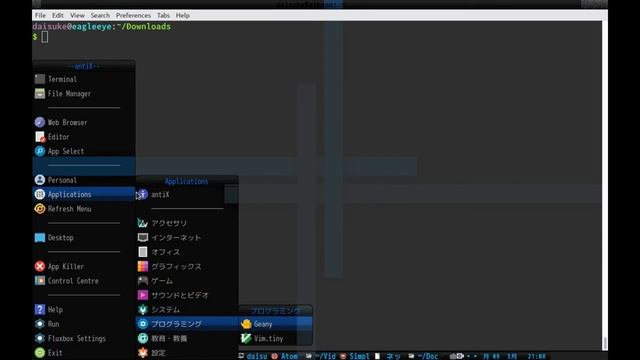The height and width of the screenshot is (360, 640).
Task: Select the Control Centre label
Action: [73, 281]
